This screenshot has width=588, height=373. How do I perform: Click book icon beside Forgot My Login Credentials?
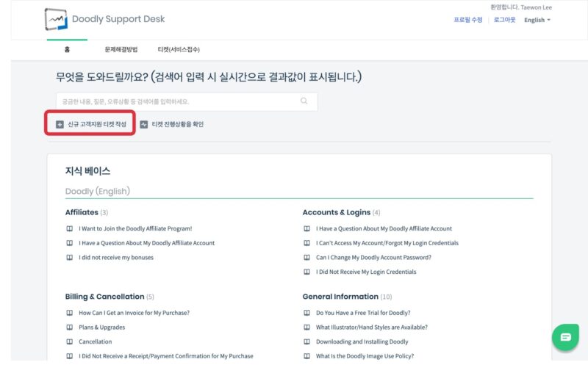click(306, 243)
